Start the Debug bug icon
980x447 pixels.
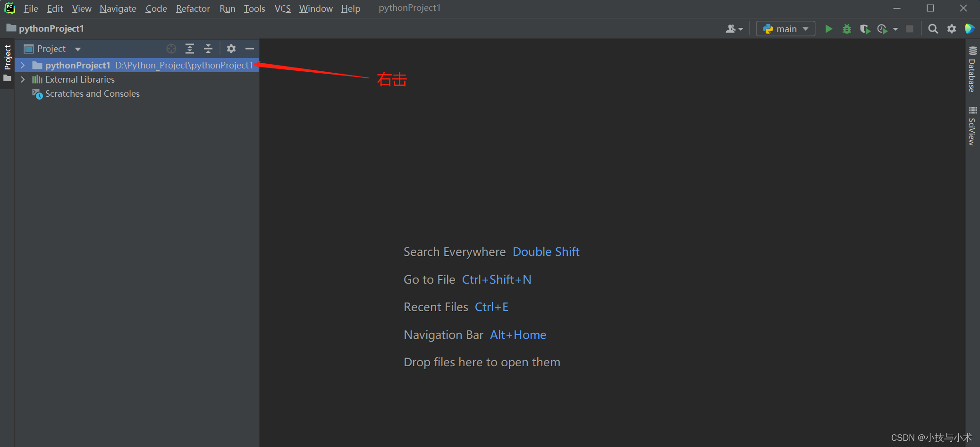point(847,29)
